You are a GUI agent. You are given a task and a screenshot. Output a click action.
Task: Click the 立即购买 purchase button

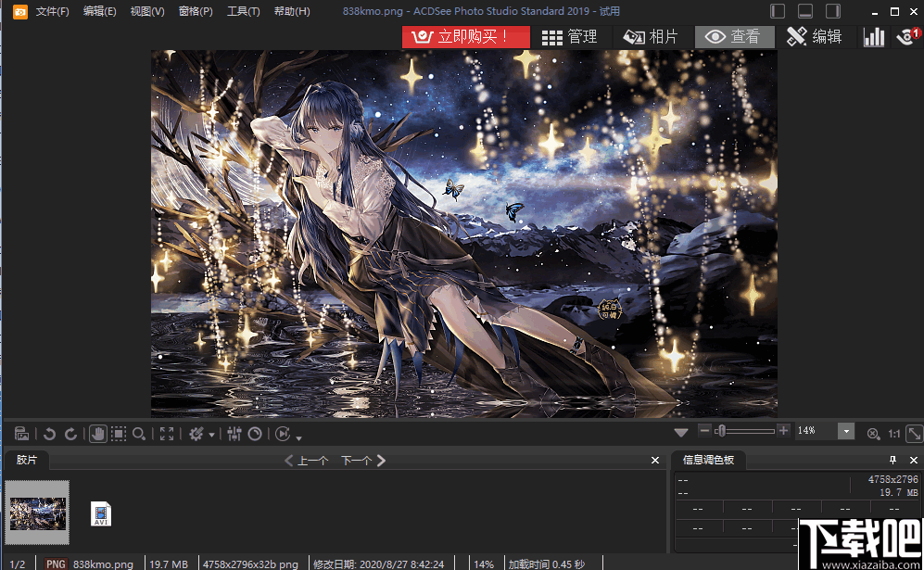click(x=464, y=37)
